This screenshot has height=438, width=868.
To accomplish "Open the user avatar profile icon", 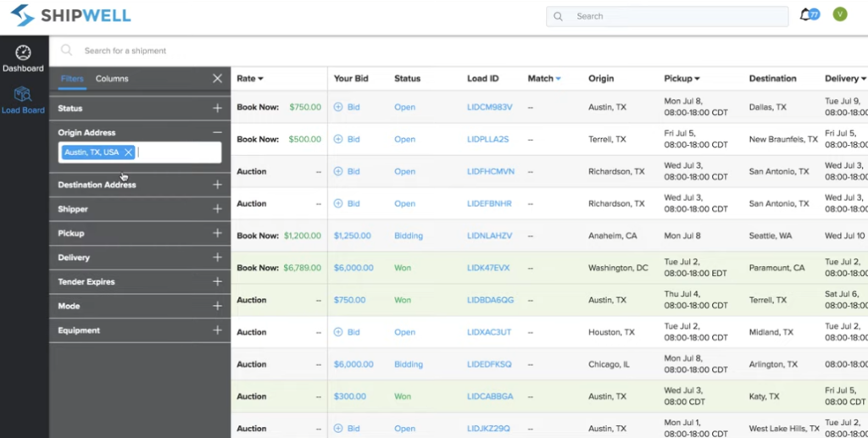I will [x=840, y=14].
